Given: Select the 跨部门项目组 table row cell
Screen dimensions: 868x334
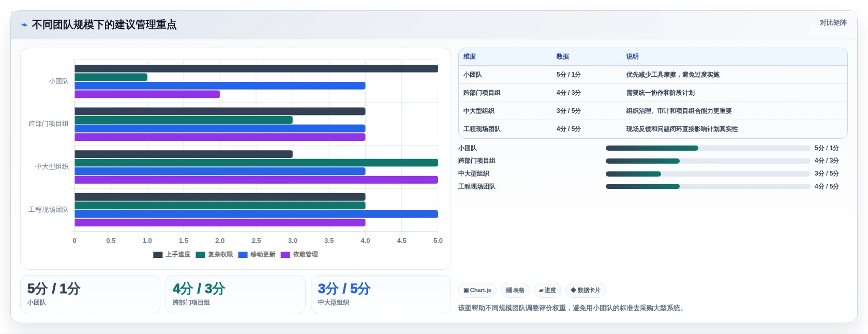Looking at the screenshot, I should [x=482, y=93].
